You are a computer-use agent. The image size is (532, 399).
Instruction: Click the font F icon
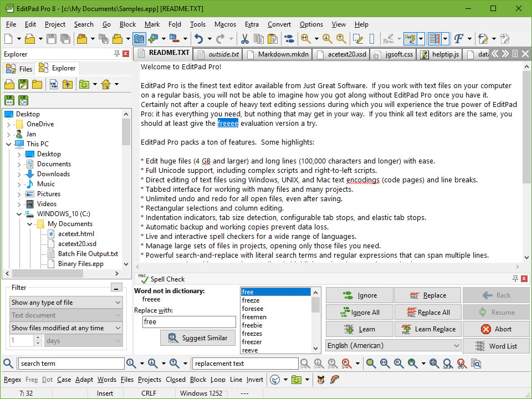(x=459, y=39)
